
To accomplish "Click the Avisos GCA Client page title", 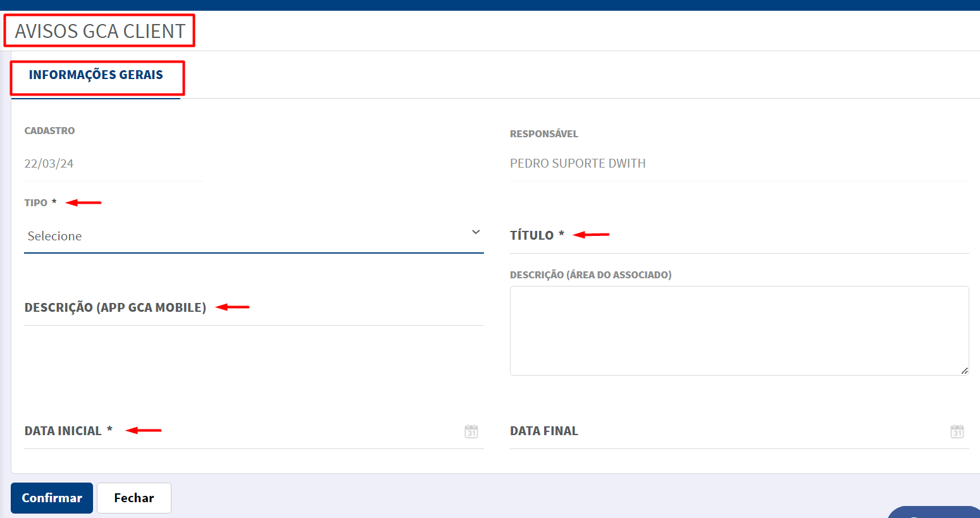I will point(100,31).
